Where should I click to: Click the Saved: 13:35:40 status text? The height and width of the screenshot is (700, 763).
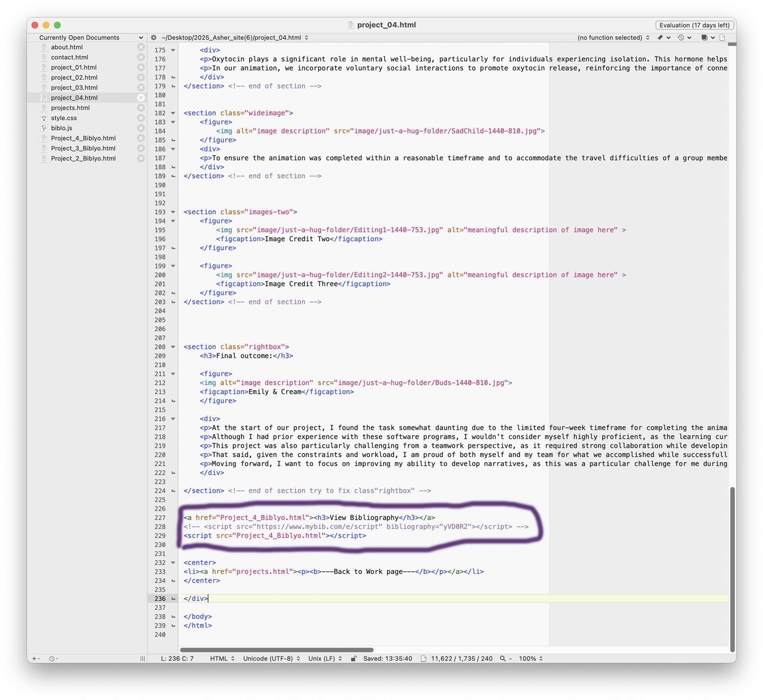pyautogui.click(x=387, y=659)
